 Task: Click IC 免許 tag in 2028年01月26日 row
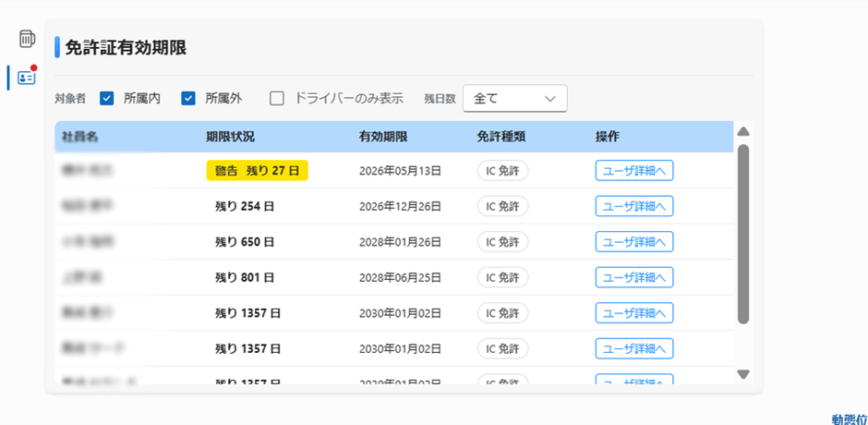[x=502, y=241]
